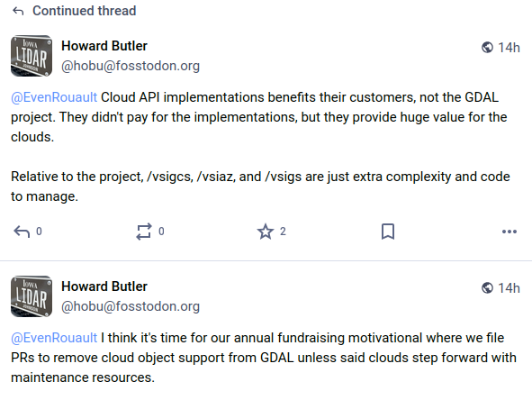Open the 14h timestamp on second post
The width and height of the screenshot is (532, 400).
[509, 288]
